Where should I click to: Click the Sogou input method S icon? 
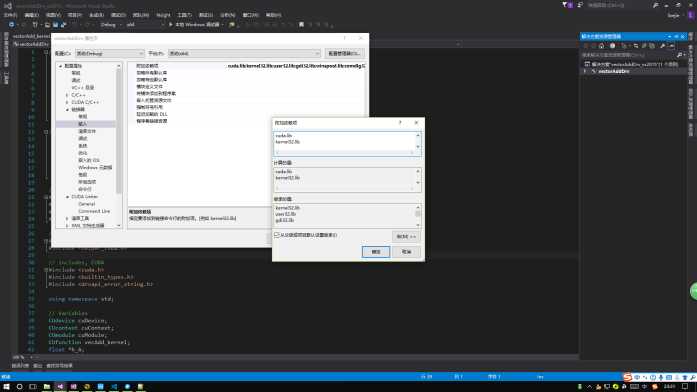click(628, 377)
